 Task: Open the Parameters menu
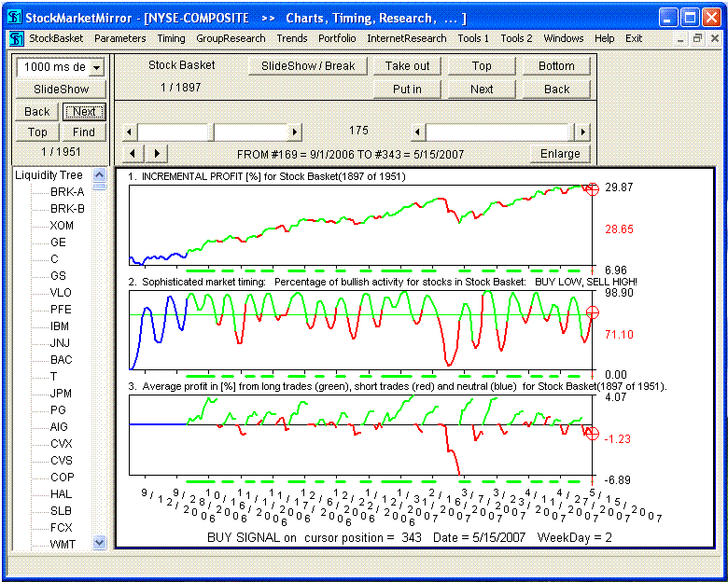(x=120, y=38)
